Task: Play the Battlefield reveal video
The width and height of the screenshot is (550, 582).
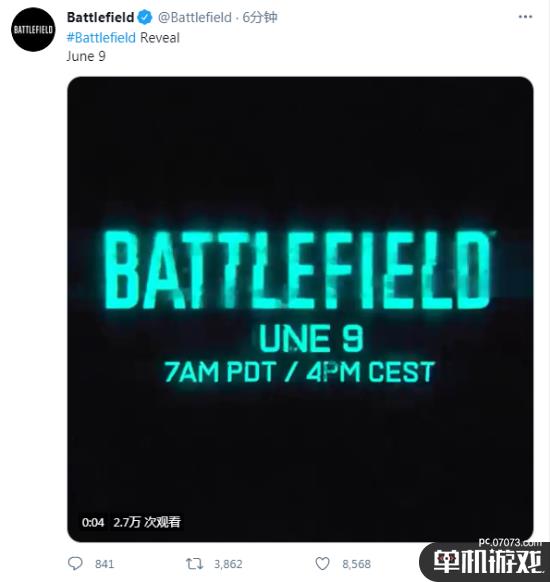Action: click(x=300, y=309)
